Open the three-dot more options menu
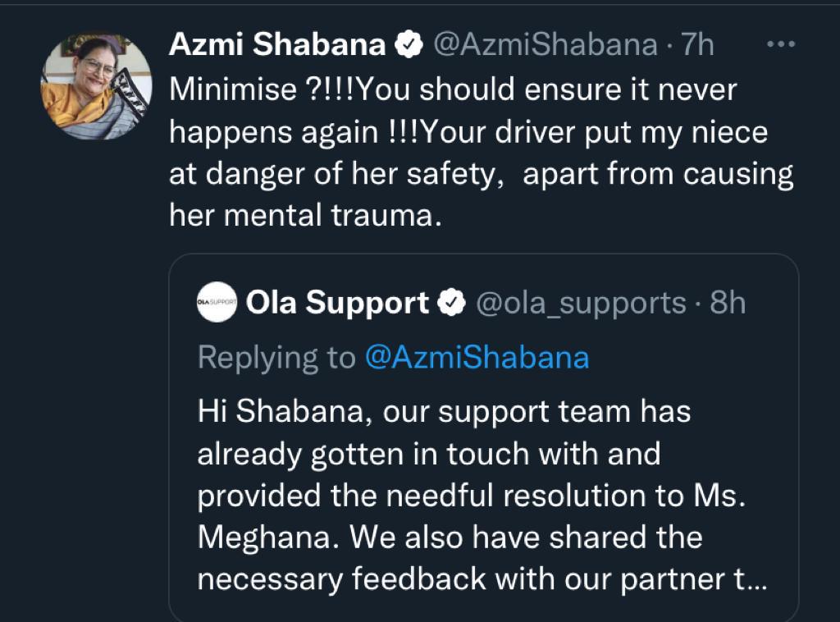840x622 pixels. coord(780,45)
